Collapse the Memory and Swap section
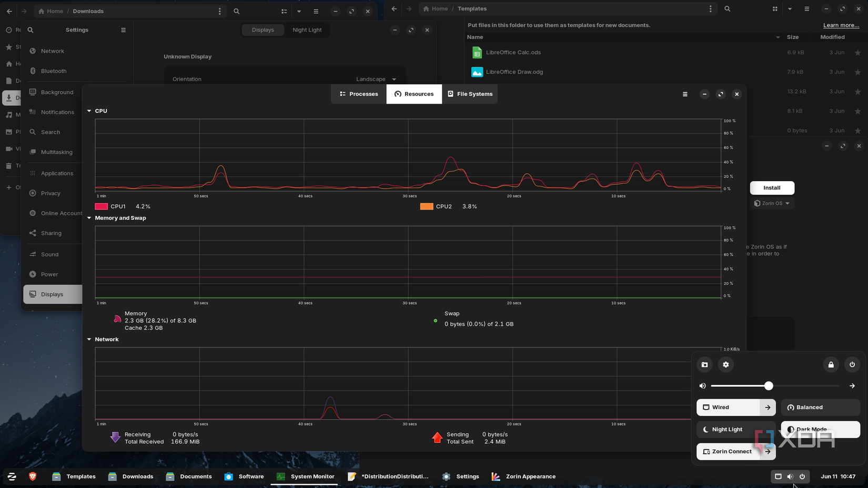The height and width of the screenshot is (488, 868). (89, 218)
